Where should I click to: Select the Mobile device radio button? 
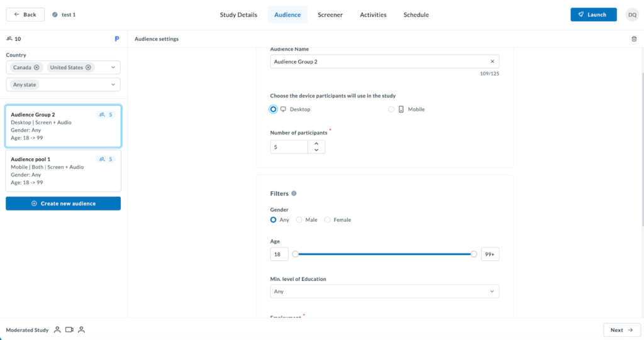click(391, 109)
